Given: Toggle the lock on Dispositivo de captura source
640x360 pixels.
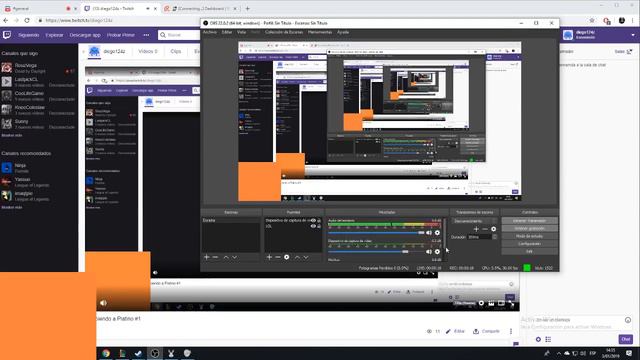Looking at the screenshot, I should click(x=319, y=220).
